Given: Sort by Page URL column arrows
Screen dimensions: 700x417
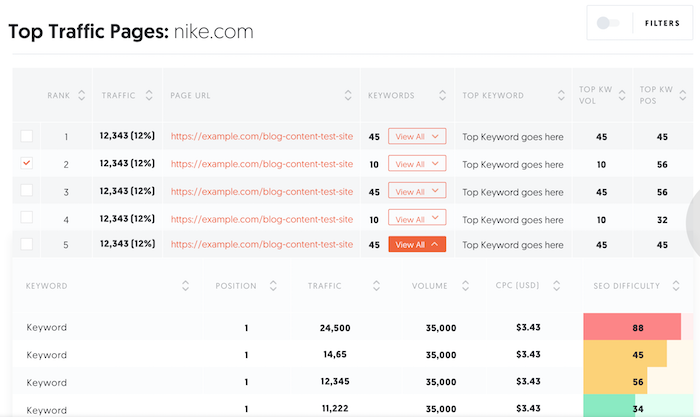Looking at the screenshot, I should tap(348, 95).
